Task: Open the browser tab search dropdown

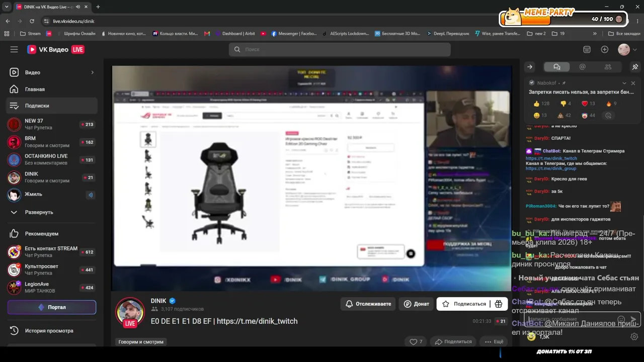Action: click(x=7, y=7)
